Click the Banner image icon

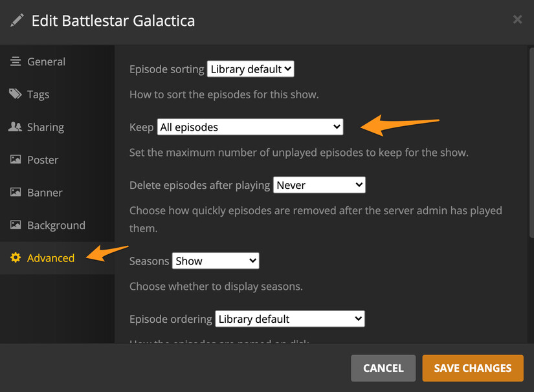[x=16, y=192]
